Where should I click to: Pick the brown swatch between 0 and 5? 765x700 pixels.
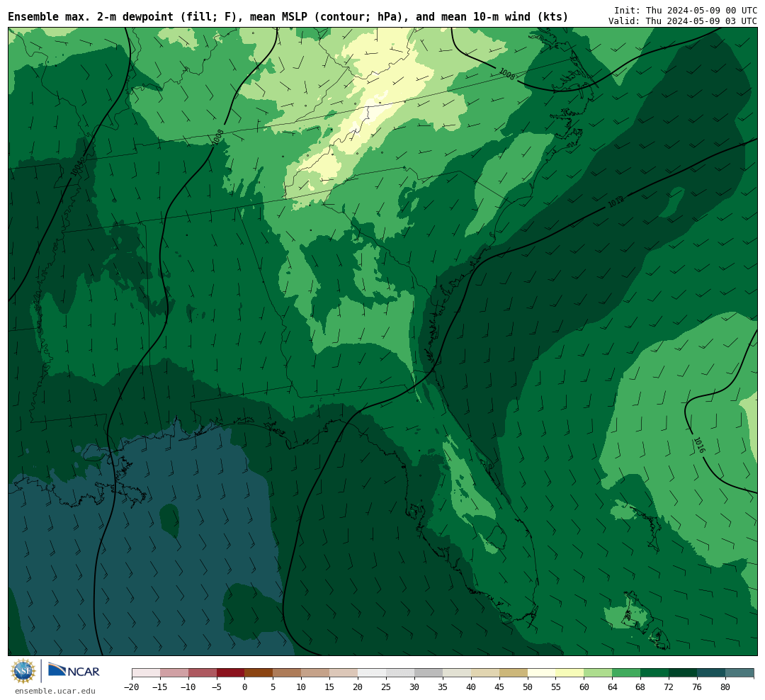click(259, 673)
